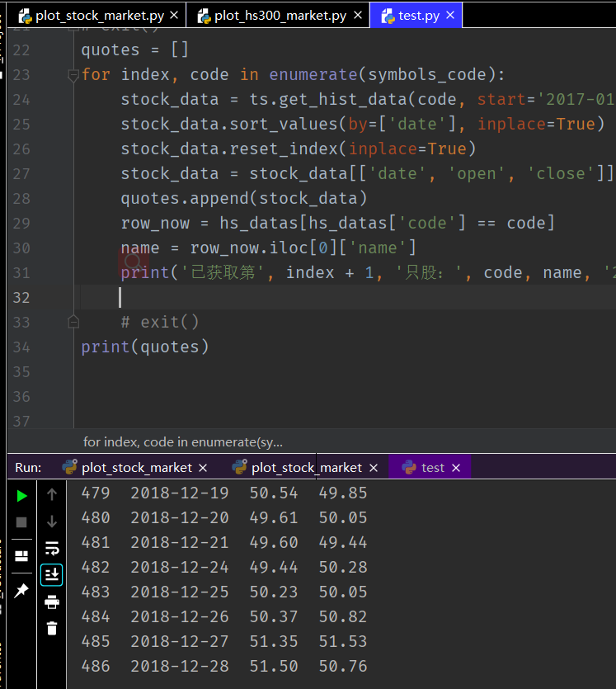Screen dimensions: 616x689
Task: Click the '# exit()' comment on line 33
Action: pyautogui.click(x=160, y=322)
